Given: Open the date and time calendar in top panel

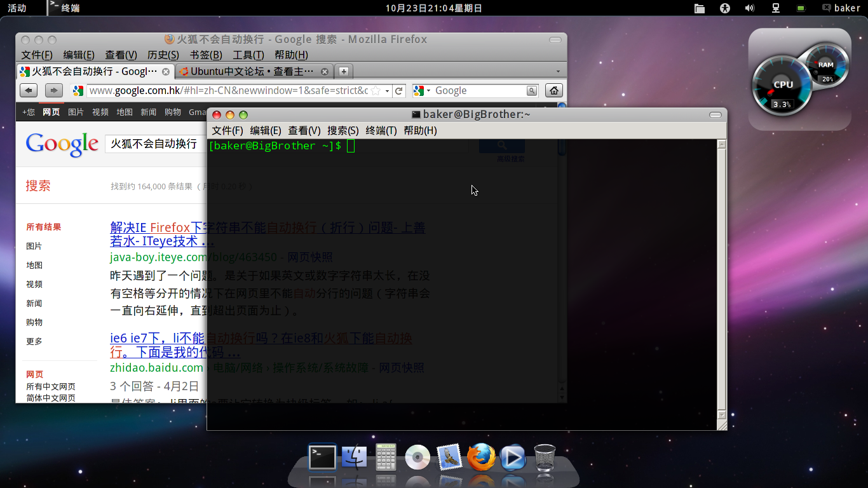Looking at the screenshot, I should click(x=434, y=8).
